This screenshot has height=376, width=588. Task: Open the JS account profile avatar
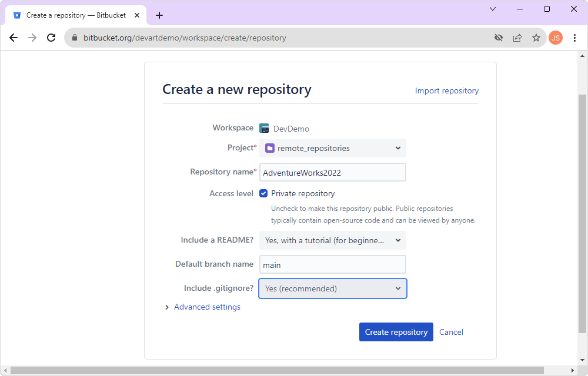pos(556,37)
